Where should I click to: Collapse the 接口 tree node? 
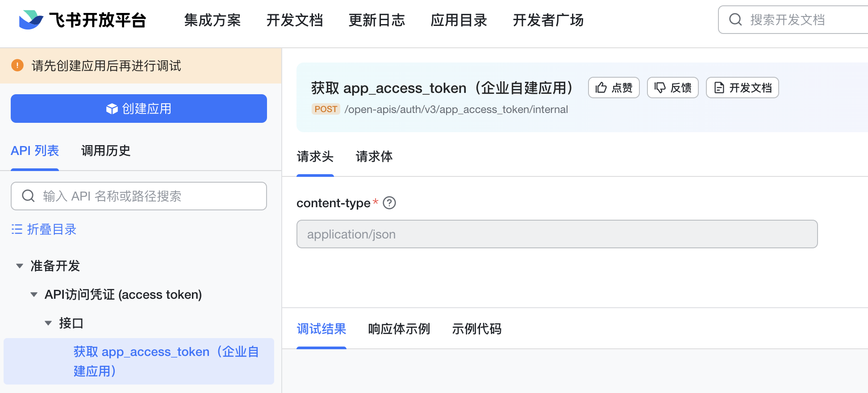[x=48, y=323]
